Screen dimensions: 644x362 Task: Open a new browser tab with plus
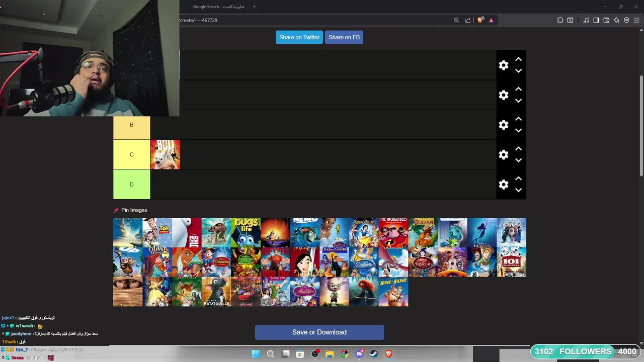click(254, 7)
